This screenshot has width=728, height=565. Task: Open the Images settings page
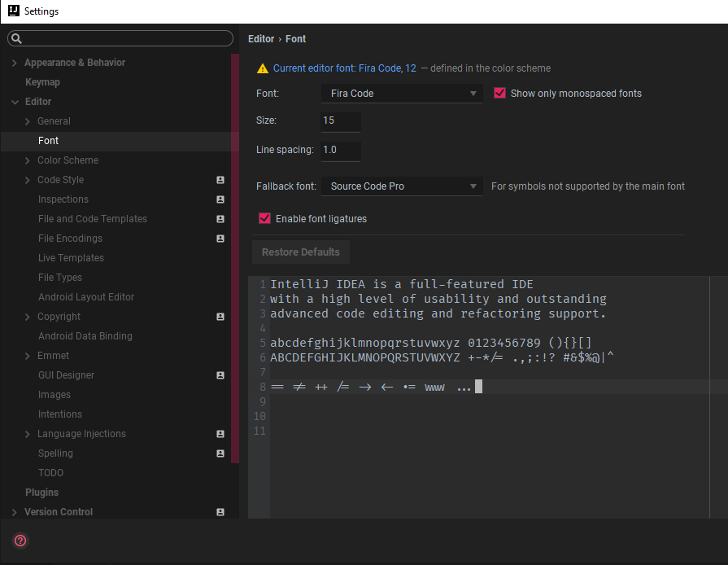click(54, 395)
